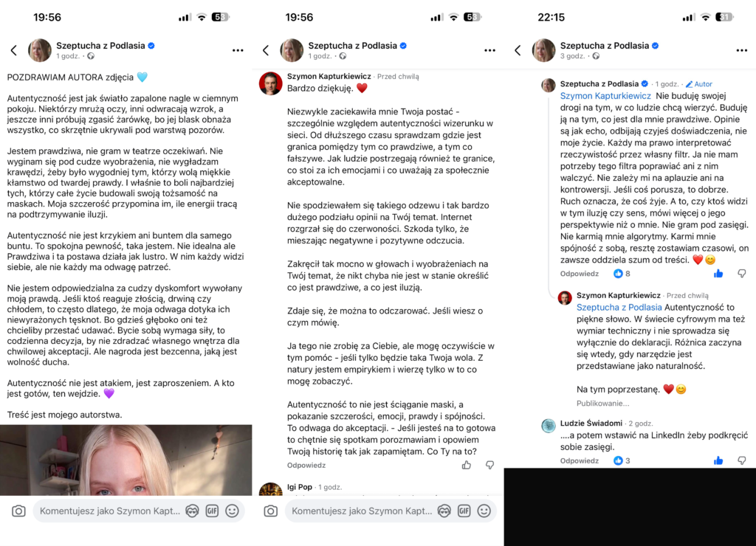Open mentioned Szymon Kapturkiewicz profile link
756x546 pixels.
(x=605, y=96)
